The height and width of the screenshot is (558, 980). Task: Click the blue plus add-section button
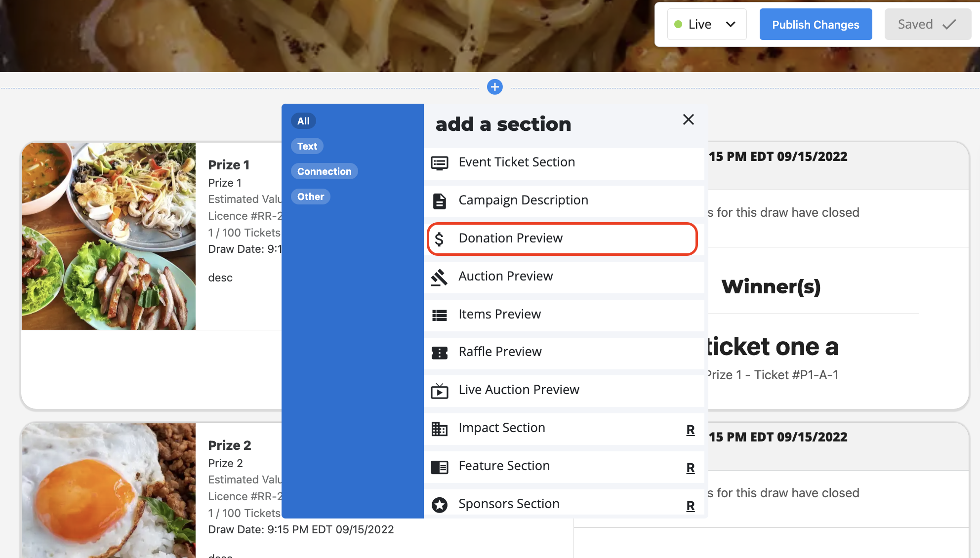(494, 87)
